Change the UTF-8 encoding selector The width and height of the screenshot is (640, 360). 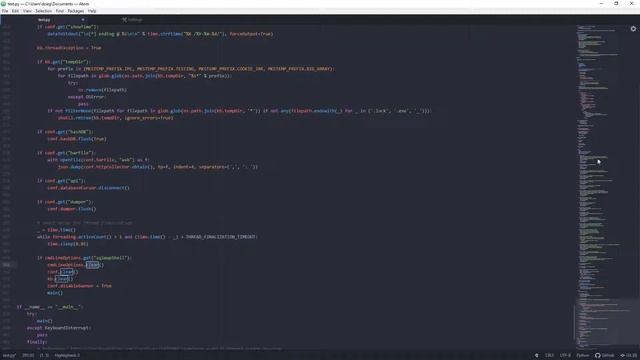click(x=565, y=356)
